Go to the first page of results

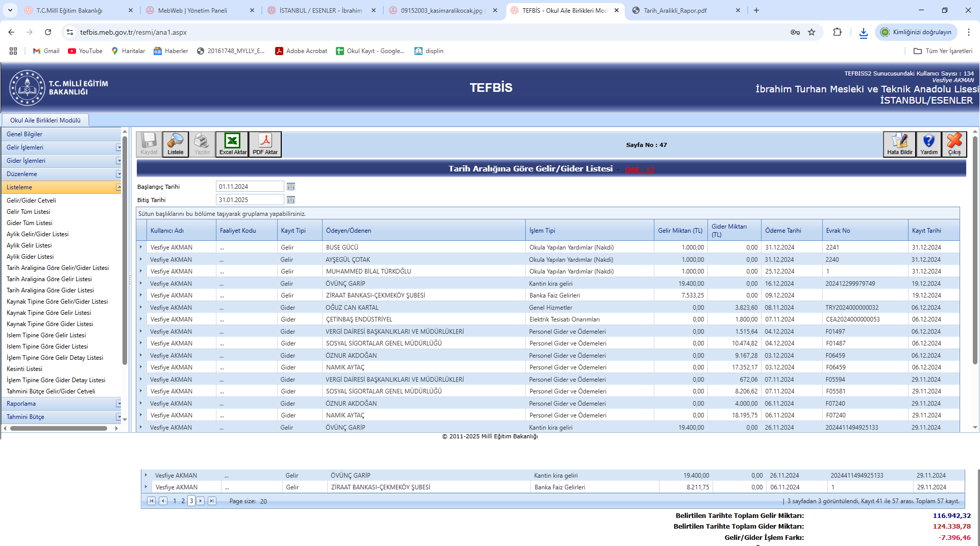152,501
